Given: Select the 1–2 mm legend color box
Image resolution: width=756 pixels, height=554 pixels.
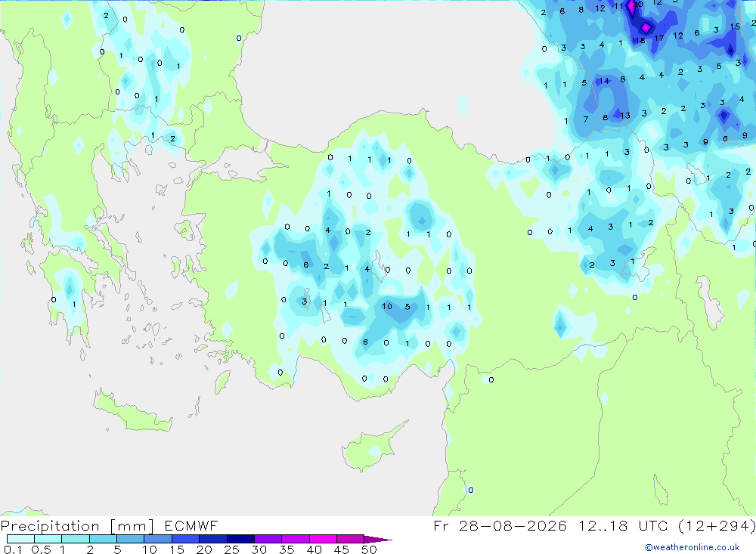Looking at the screenshot, I should [x=76, y=539].
